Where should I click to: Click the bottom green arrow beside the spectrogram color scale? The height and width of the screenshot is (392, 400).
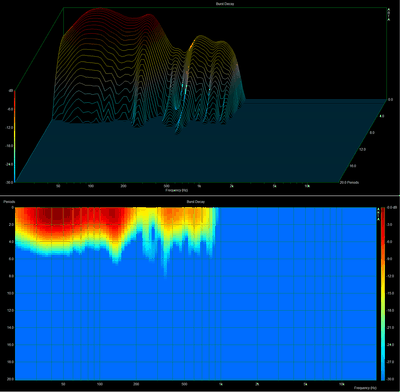coord(378,219)
